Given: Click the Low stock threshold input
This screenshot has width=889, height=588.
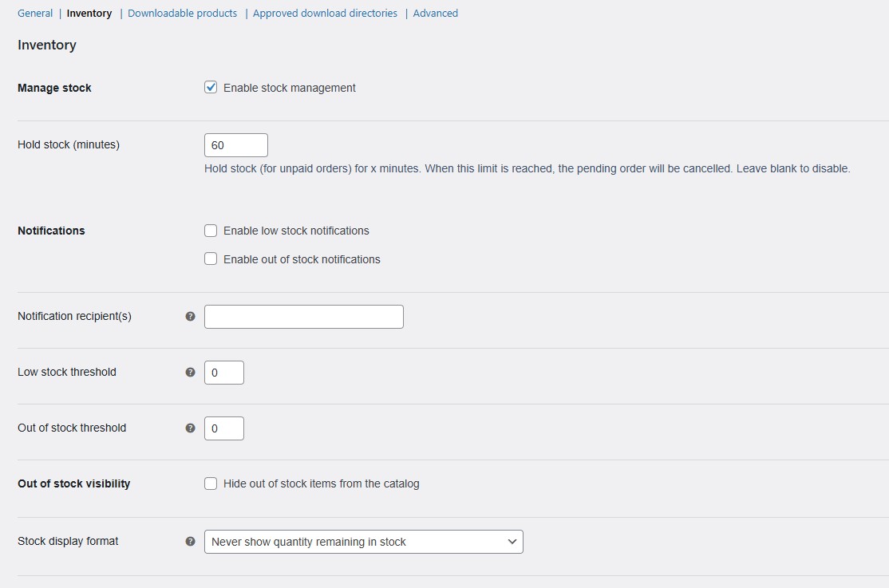Looking at the screenshot, I should pos(223,373).
